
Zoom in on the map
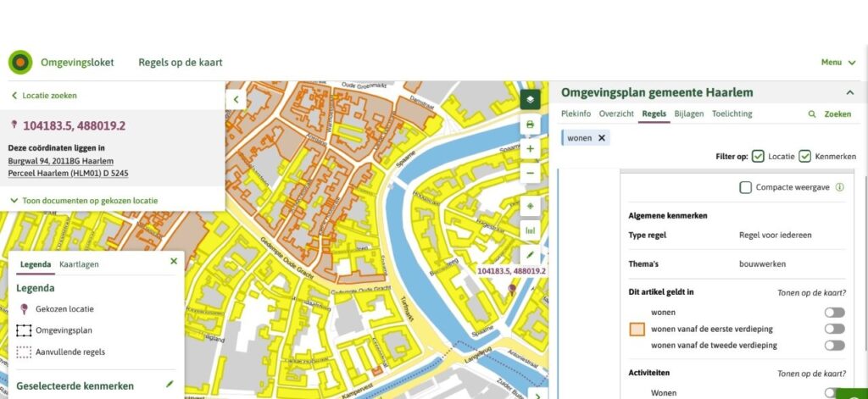[530, 149]
